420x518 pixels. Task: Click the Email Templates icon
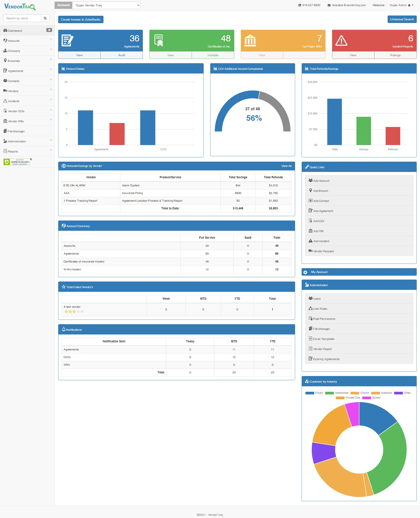click(310, 338)
